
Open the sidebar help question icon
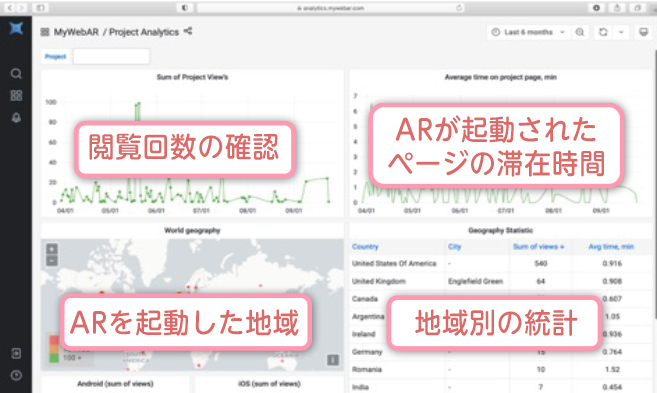tap(16, 375)
